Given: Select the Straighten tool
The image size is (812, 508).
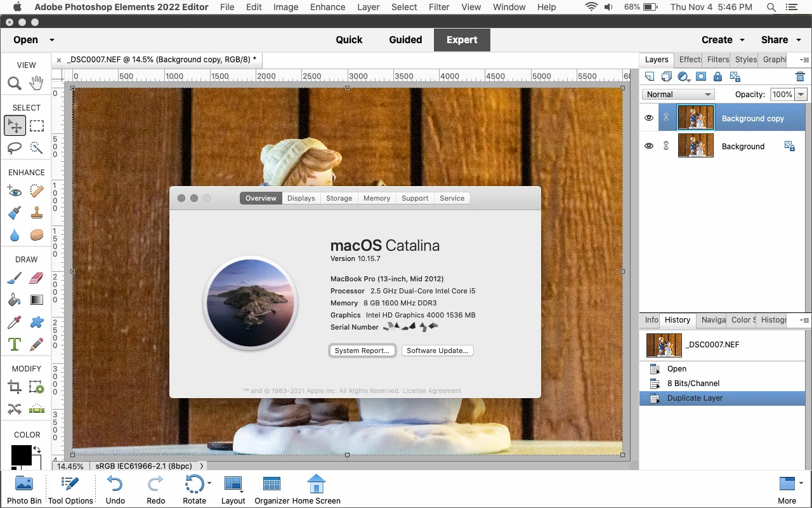Looking at the screenshot, I should (x=37, y=409).
